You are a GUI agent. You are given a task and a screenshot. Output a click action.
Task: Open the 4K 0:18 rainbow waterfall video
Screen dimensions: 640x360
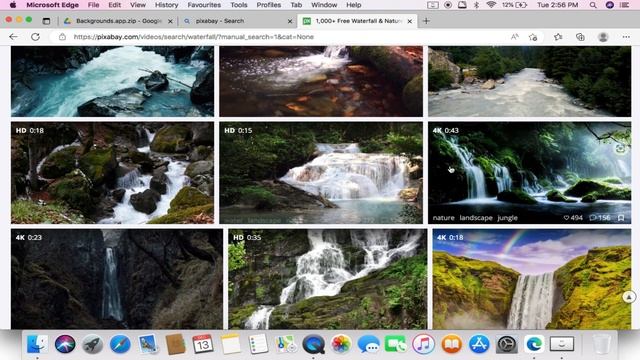click(532, 279)
